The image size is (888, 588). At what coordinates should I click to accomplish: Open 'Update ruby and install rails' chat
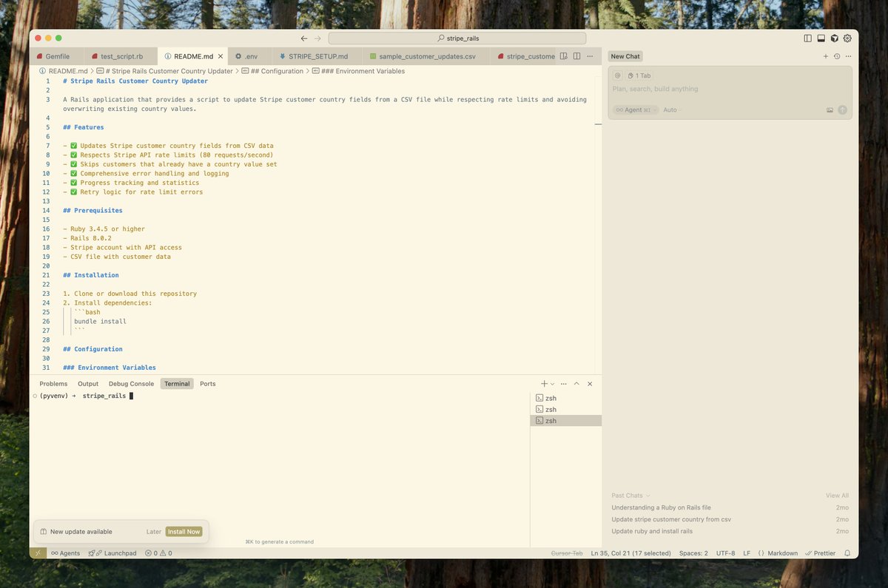[x=730, y=531]
